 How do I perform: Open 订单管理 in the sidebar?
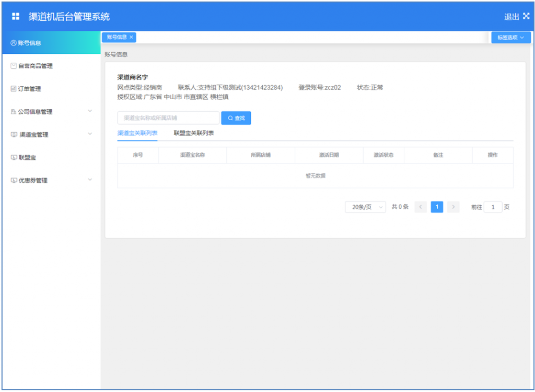tap(51, 89)
